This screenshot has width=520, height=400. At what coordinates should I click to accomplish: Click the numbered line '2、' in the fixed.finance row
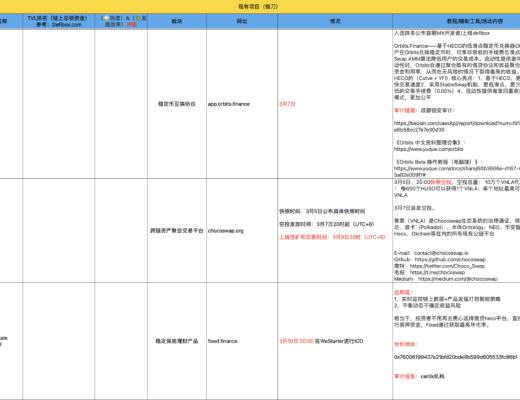(x=427, y=305)
